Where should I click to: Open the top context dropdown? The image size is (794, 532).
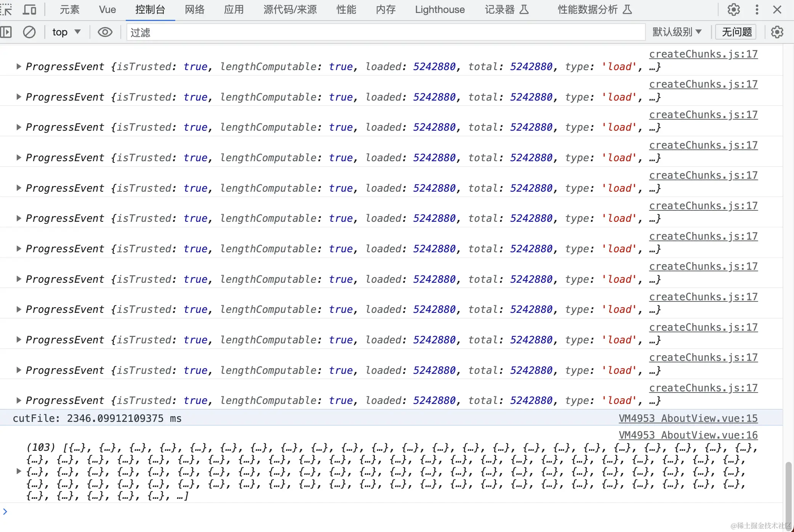coord(66,32)
